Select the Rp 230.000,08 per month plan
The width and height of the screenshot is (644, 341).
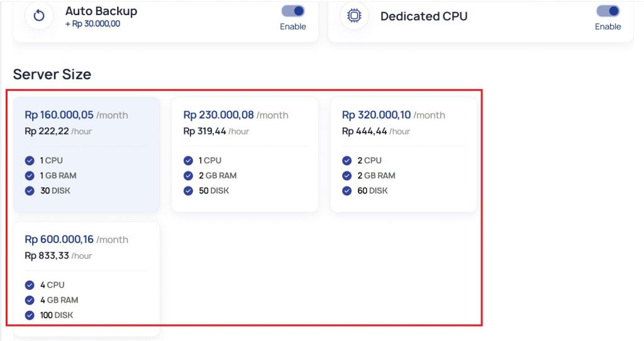245,154
